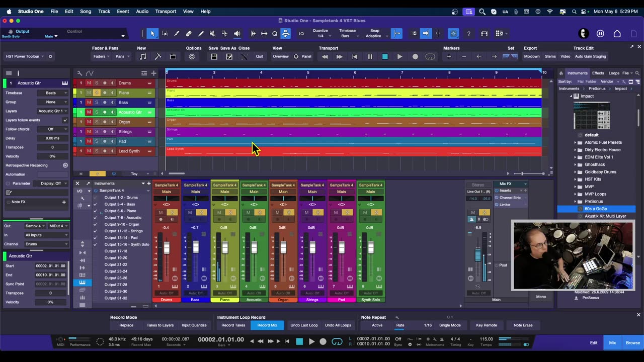This screenshot has height=362, width=644.
Task: Select the Mute tool
Action: point(212,34)
